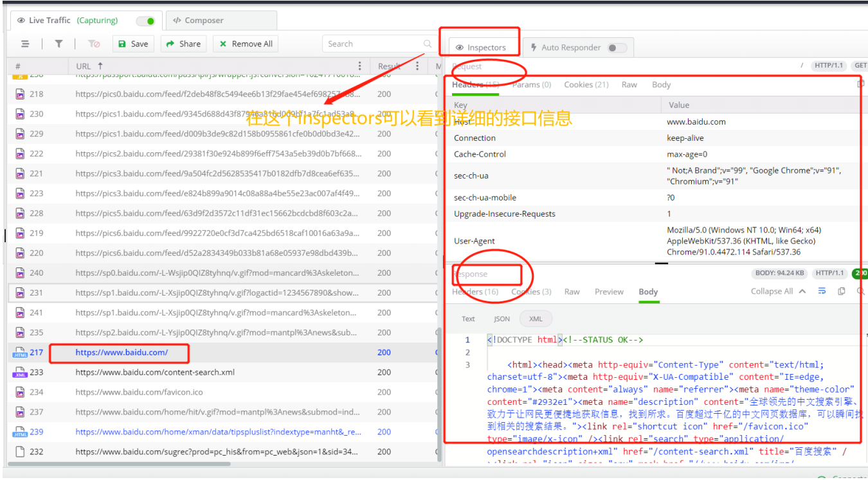Enable the Auto Responder switch
Image resolution: width=868 pixels, height=480 pixels.
coord(617,48)
